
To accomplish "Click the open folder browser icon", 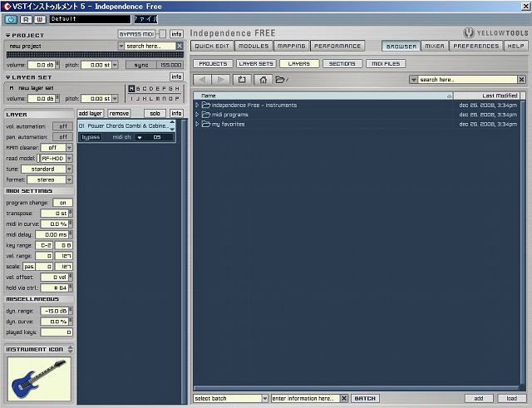I will tap(282, 80).
